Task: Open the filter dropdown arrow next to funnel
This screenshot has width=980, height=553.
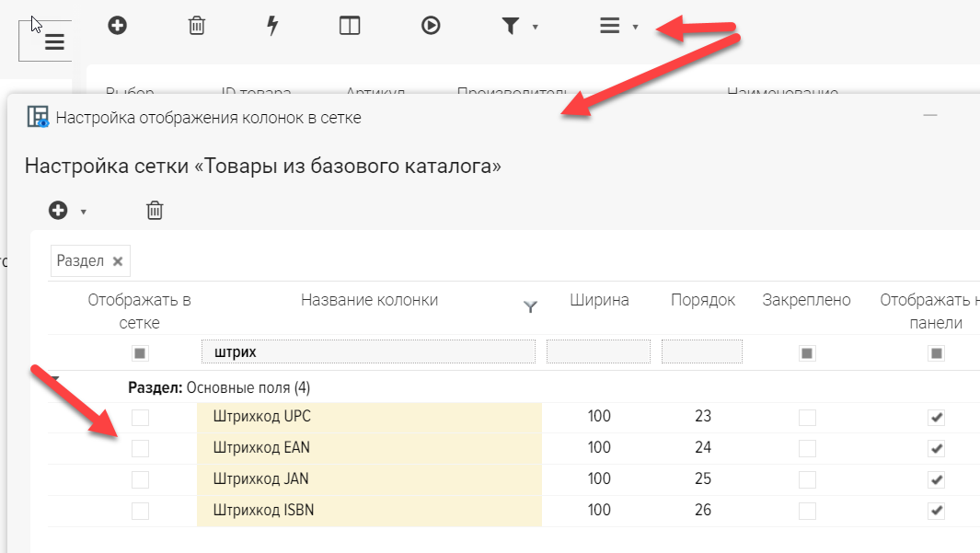Action: [535, 27]
